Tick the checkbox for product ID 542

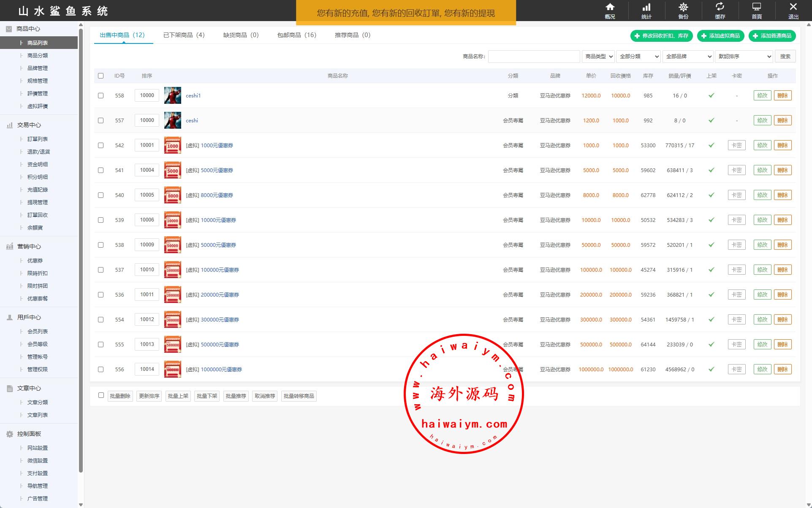[x=100, y=145]
